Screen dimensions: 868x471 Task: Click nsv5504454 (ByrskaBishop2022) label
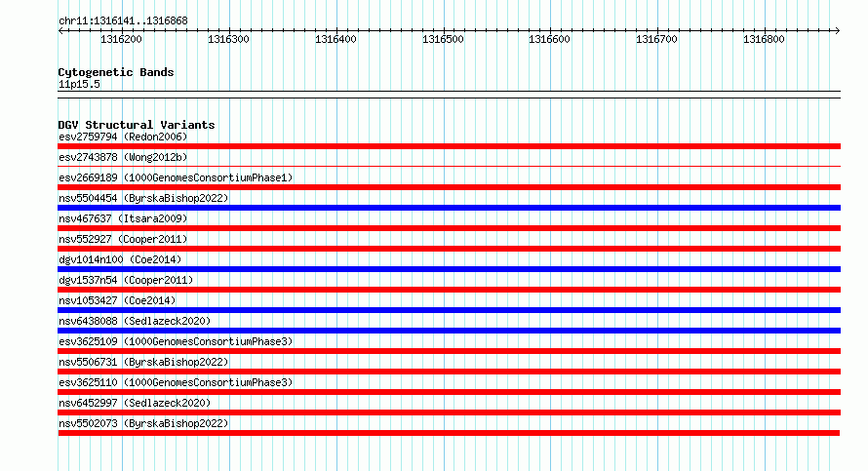[x=143, y=198]
